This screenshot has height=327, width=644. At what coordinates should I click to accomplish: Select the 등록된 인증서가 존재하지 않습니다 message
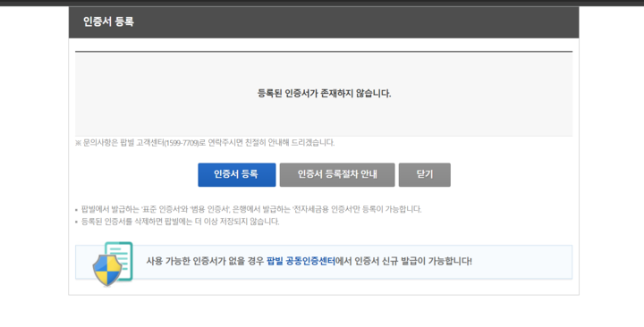tap(324, 94)
